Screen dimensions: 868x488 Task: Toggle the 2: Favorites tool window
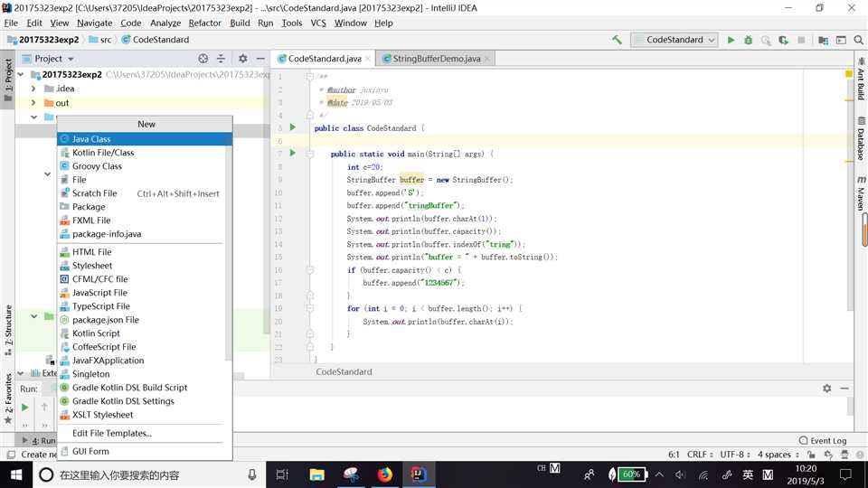pyautogui.click(x=8, y=399)
